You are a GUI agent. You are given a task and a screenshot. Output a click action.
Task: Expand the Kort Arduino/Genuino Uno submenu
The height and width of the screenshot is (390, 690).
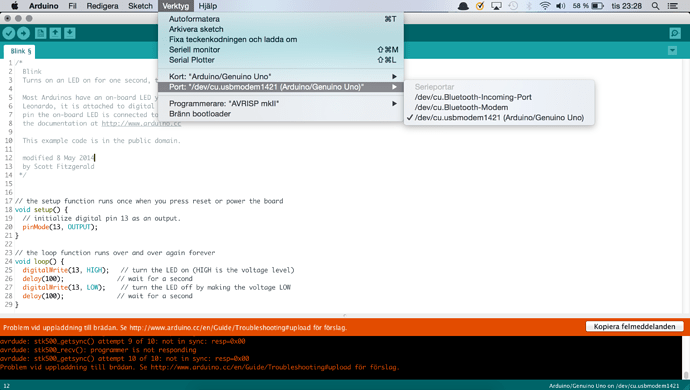(x=280, y=77)
